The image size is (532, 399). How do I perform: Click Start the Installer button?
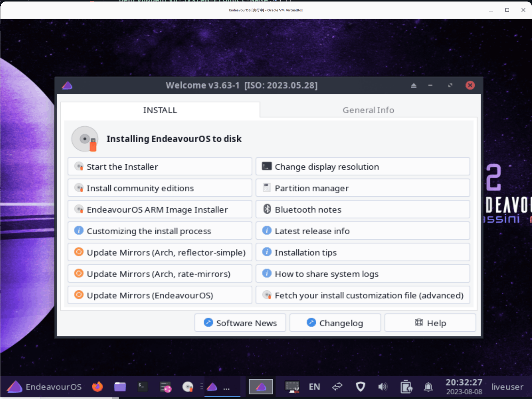click(x=160, y=167)
